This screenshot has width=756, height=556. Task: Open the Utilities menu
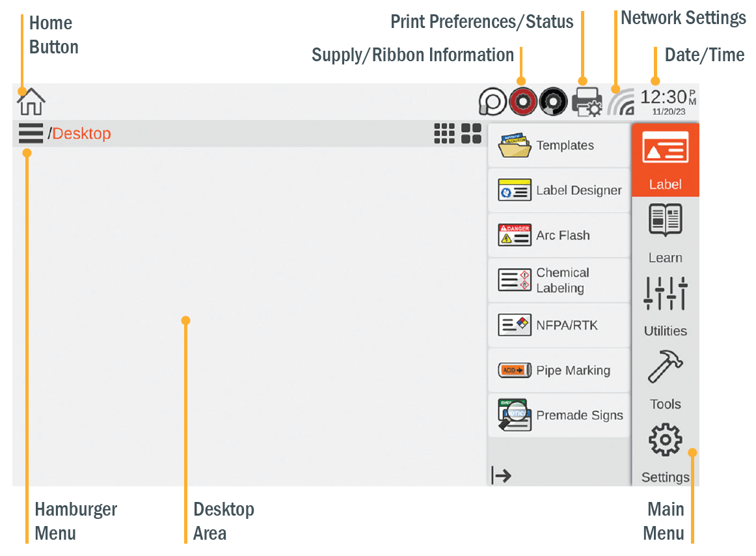click(x=665, y=306)
